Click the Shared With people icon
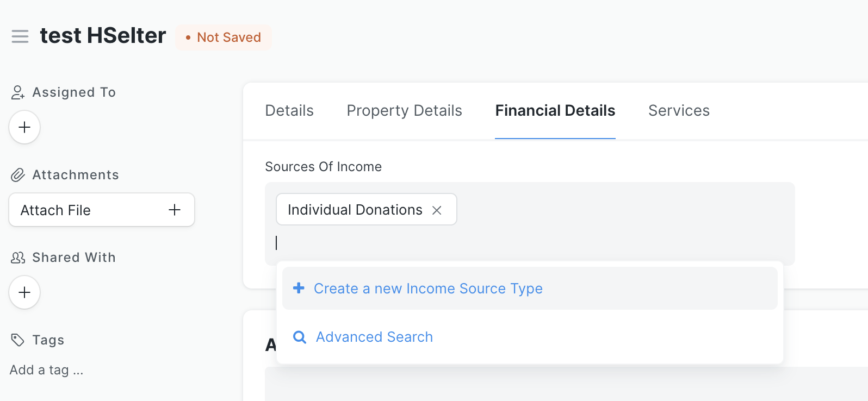The image size is (868, 401). [x=18, y=257]
